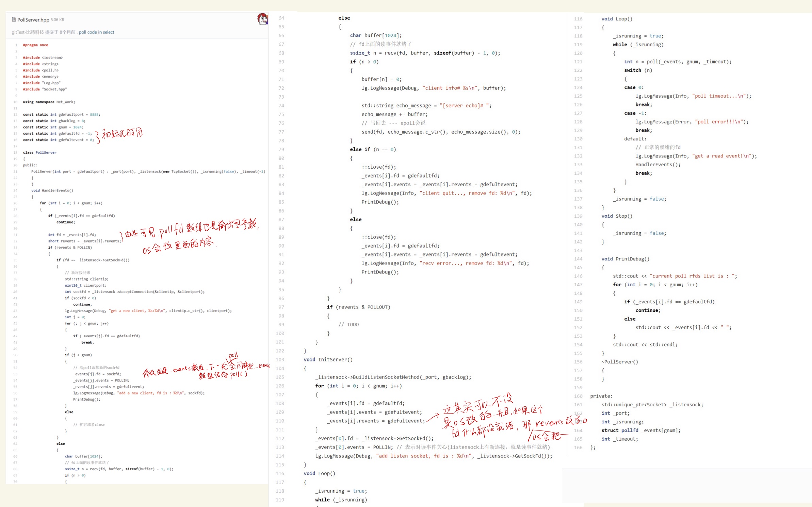Screen dimensions: 812x507
Task: Click line number 97 at POLLOUT check
Action: pyautogui.click(x=281, y=307)
